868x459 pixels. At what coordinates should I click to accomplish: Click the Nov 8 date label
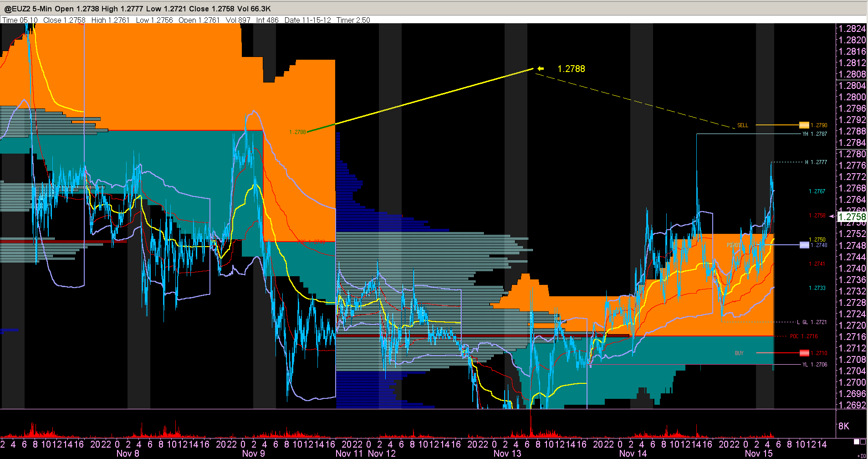[128, 454]
